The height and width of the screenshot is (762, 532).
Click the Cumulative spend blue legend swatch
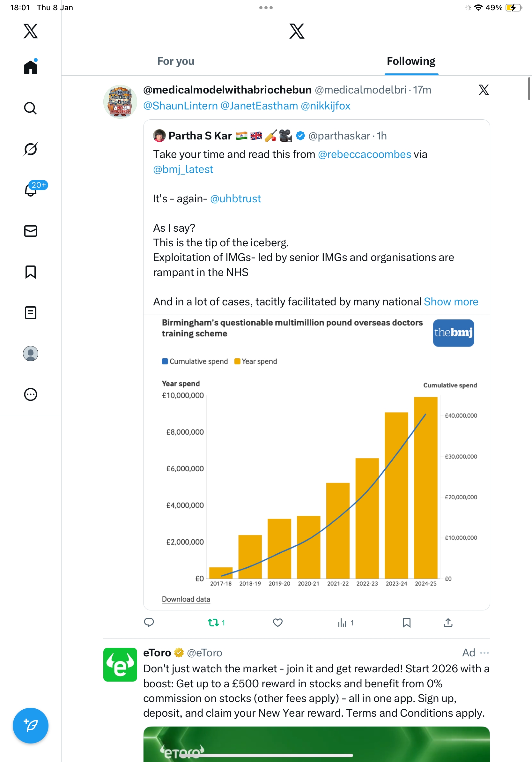pyautogui.click(x=165, y=362)
